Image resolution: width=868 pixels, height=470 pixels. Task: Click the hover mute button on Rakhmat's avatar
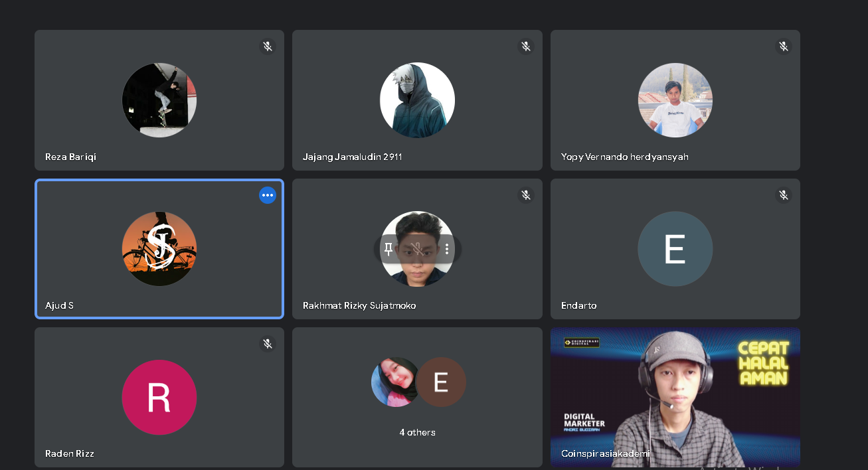pyautogui.click(x=417, y=249)
